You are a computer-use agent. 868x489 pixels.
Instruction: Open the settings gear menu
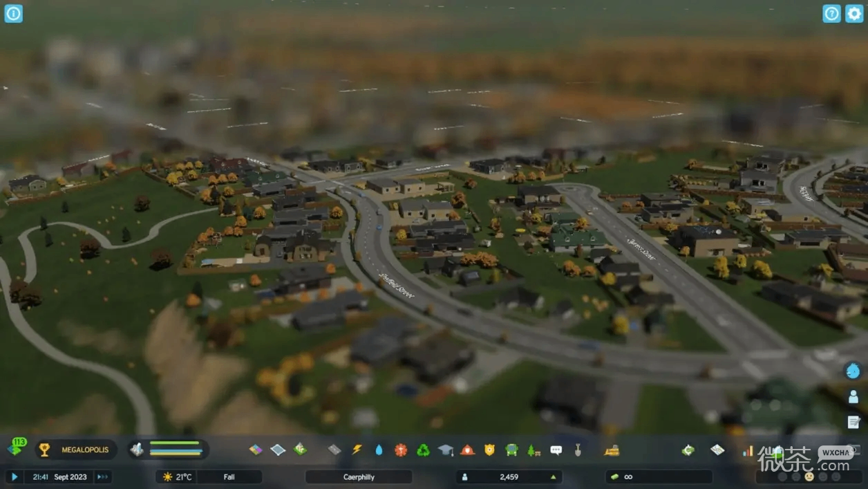point(854,13)
